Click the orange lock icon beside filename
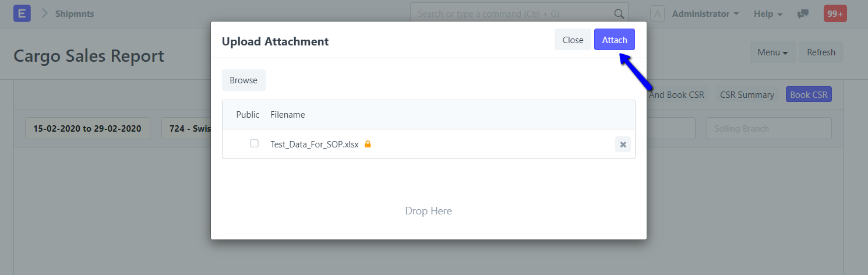Viewport: 868px width, 275px height. point(368,144)
